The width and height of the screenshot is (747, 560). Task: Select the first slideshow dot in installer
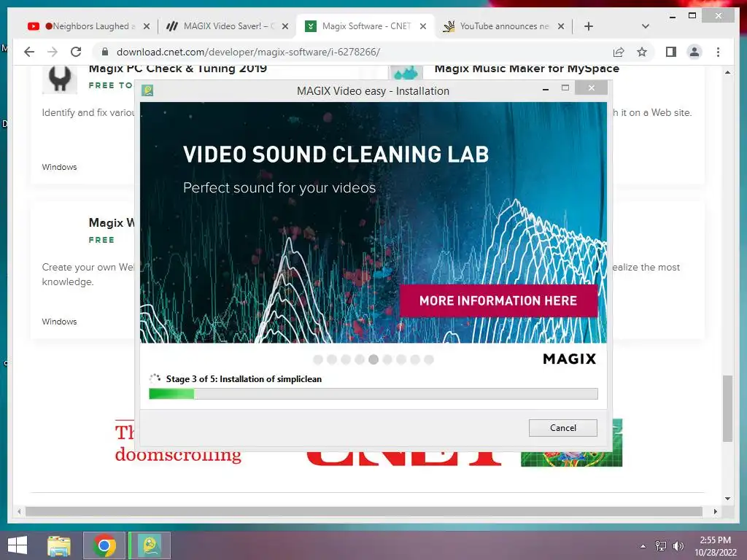318,359
